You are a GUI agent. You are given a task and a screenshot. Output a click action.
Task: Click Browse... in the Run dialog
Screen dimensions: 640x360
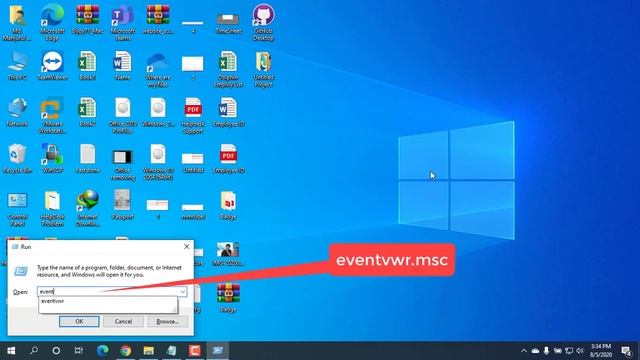(x=168, y=322)
